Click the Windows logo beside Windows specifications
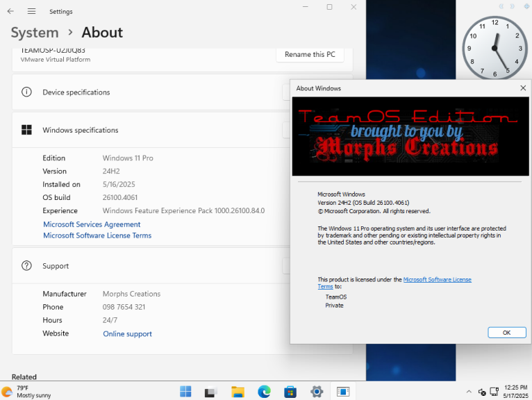The width and height of the screenshot is (532, 400). click(x=26, y=130)
